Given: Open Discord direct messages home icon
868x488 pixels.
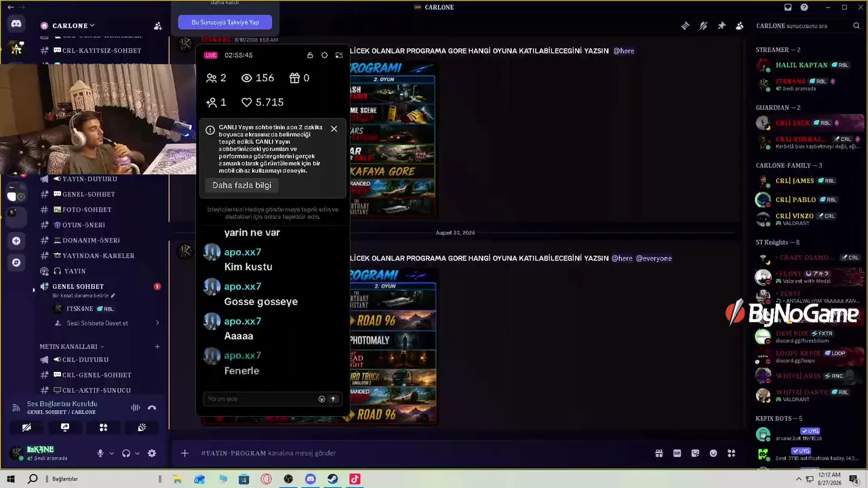Looking at the screenshot, I should click(16, 24).
